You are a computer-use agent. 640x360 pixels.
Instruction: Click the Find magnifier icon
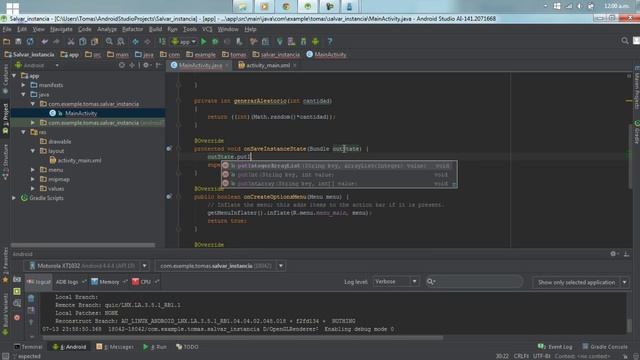click(x=109, y=41)
